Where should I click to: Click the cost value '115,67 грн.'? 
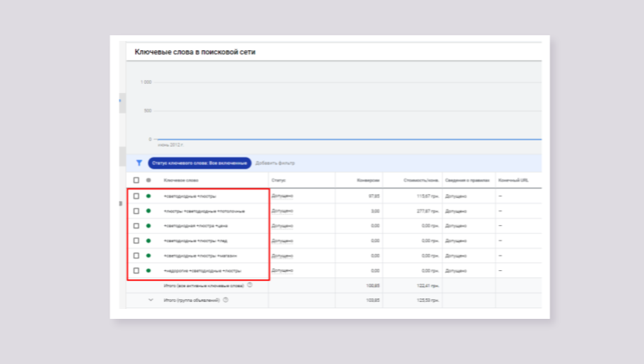(x=427, y=196)
